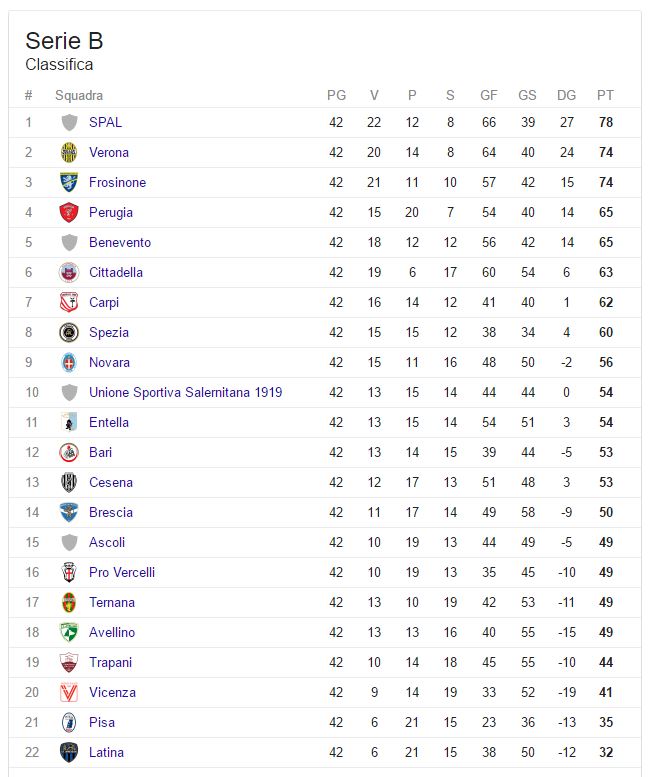Click the PT points column header

pos(605,95)
